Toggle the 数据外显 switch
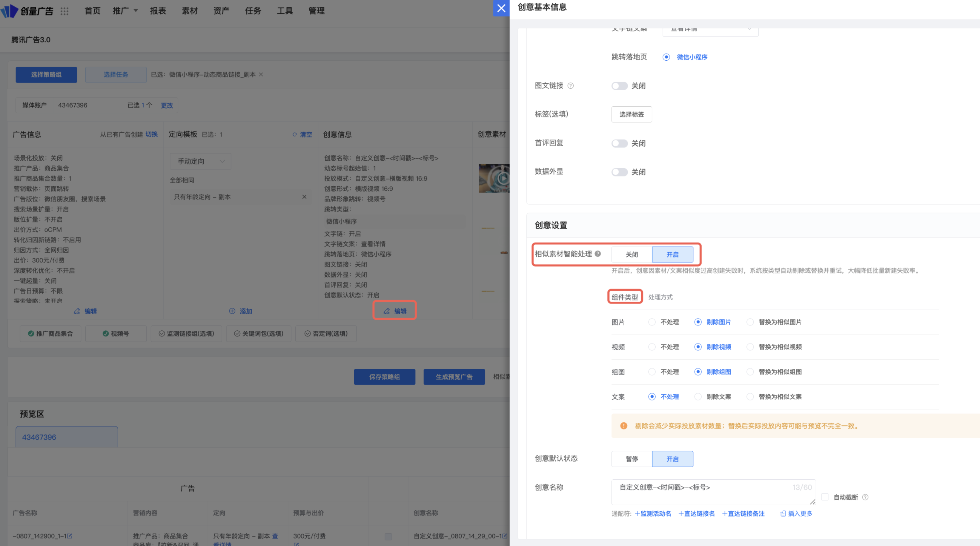 619,172
